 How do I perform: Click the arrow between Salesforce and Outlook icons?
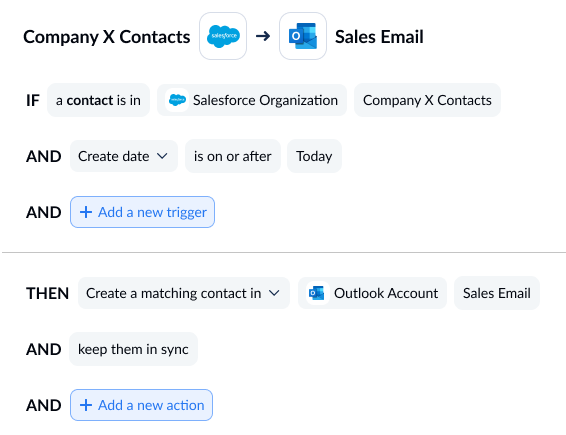point(263,36)
